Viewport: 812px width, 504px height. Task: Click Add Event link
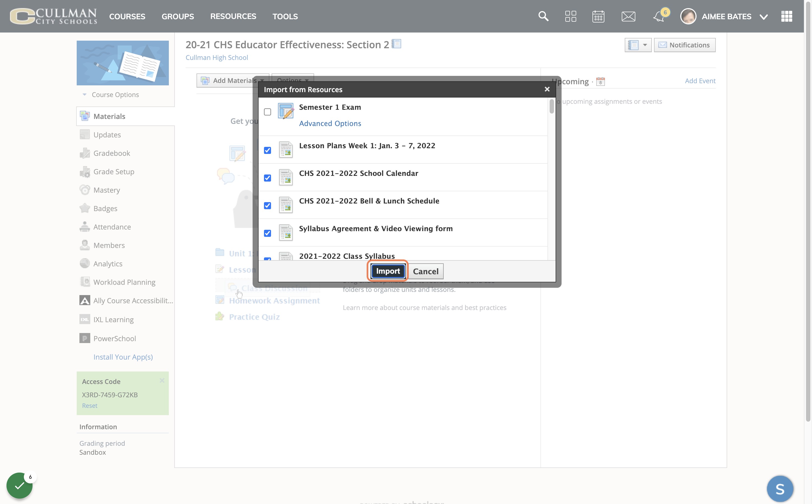pyautogui.click(x=700, y=81)
